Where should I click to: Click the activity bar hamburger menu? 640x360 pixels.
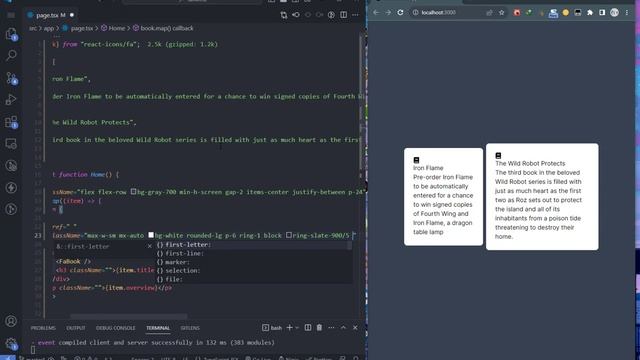11,15
